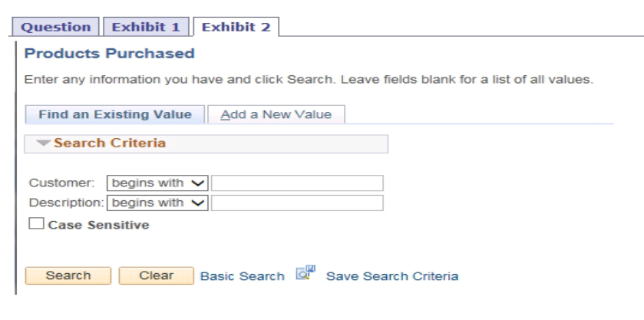Click the Save Search Criteria link
The height and width of the screenshot is (320, 644).
click(x=392, y=276)
